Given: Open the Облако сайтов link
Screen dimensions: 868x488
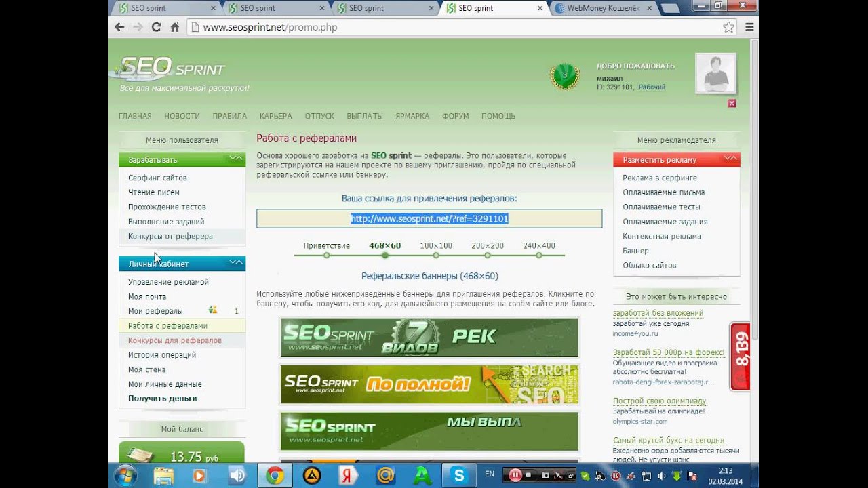Looking at the screenshot, I should tap(650, 266).
